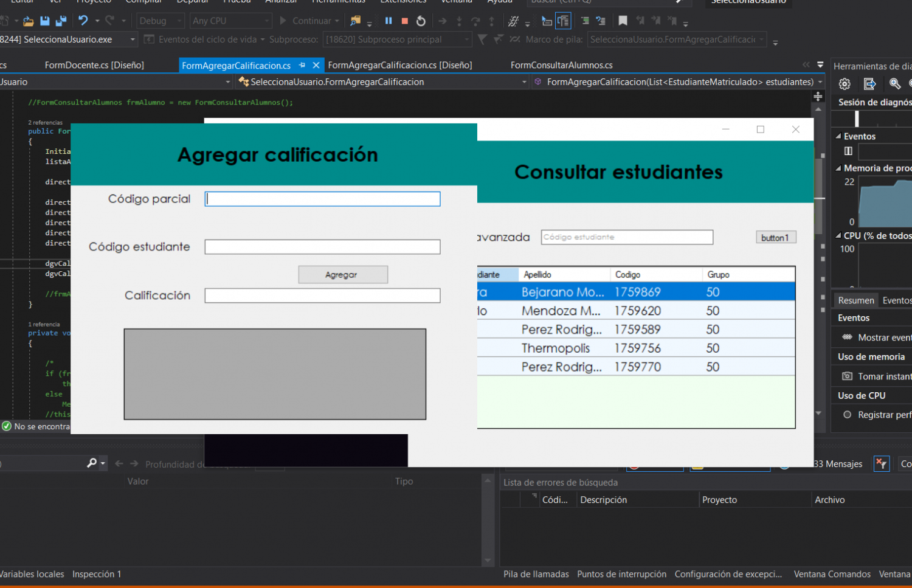This screenshot has height=588, width=912.
Task: Close the FormAgregarCalificacion.cs tab
Action: click(316, 65)
